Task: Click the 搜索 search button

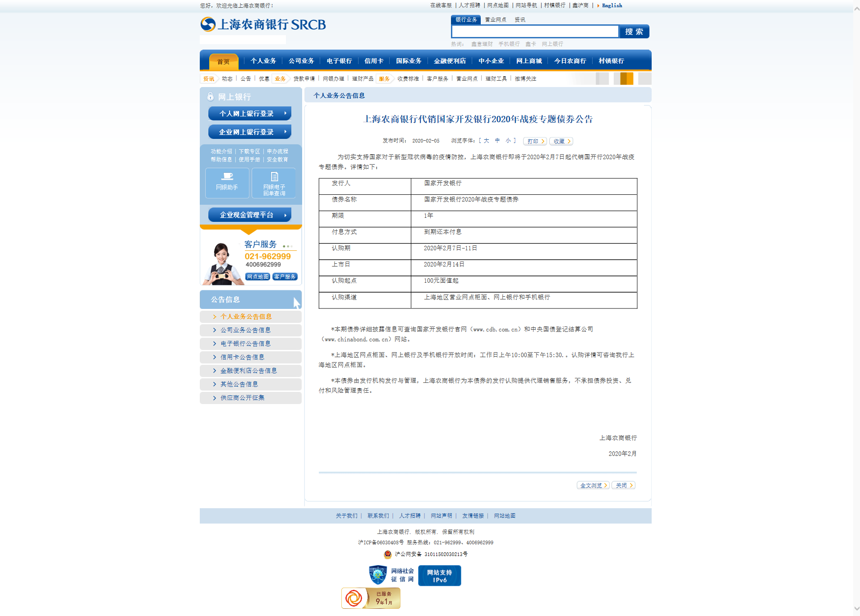Action: pos(634,32)
